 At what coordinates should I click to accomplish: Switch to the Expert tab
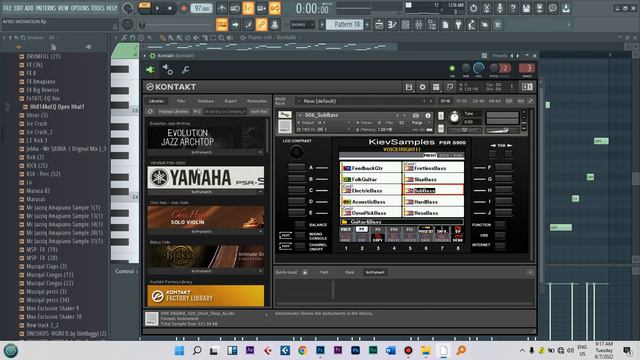click(231, 101)
